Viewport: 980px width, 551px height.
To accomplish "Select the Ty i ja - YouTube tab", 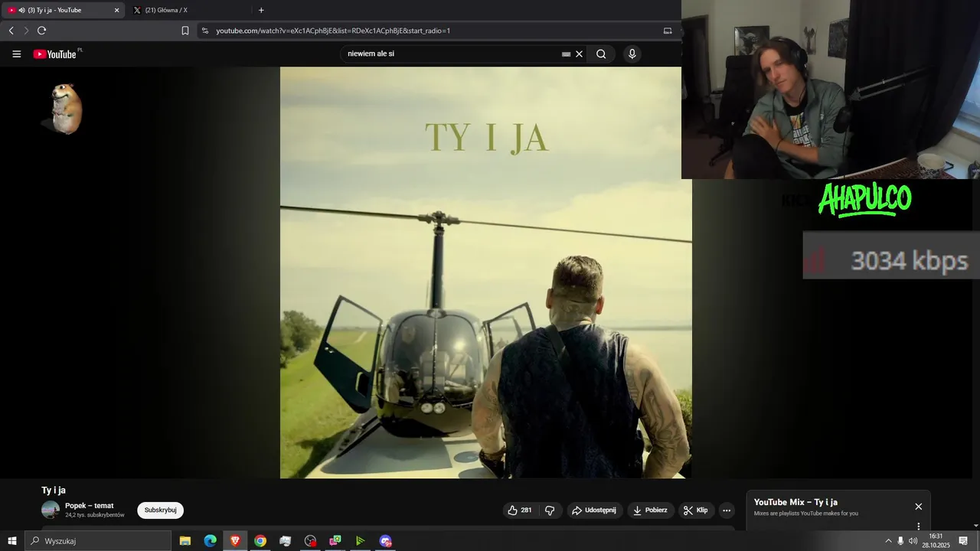I will point(63,10).
